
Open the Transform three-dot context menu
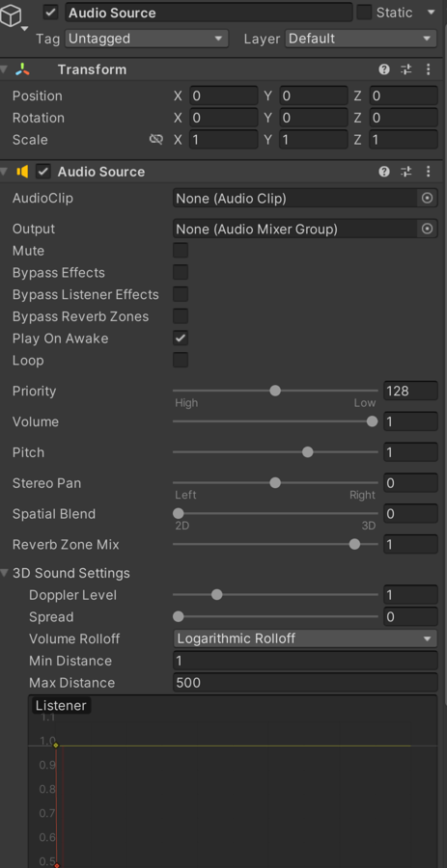click(428, 69)
